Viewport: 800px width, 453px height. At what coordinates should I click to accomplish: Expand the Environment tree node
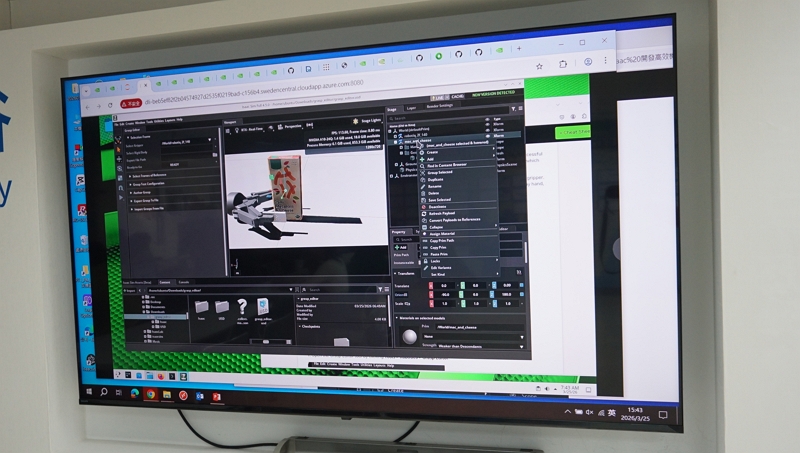pos(392,176)
